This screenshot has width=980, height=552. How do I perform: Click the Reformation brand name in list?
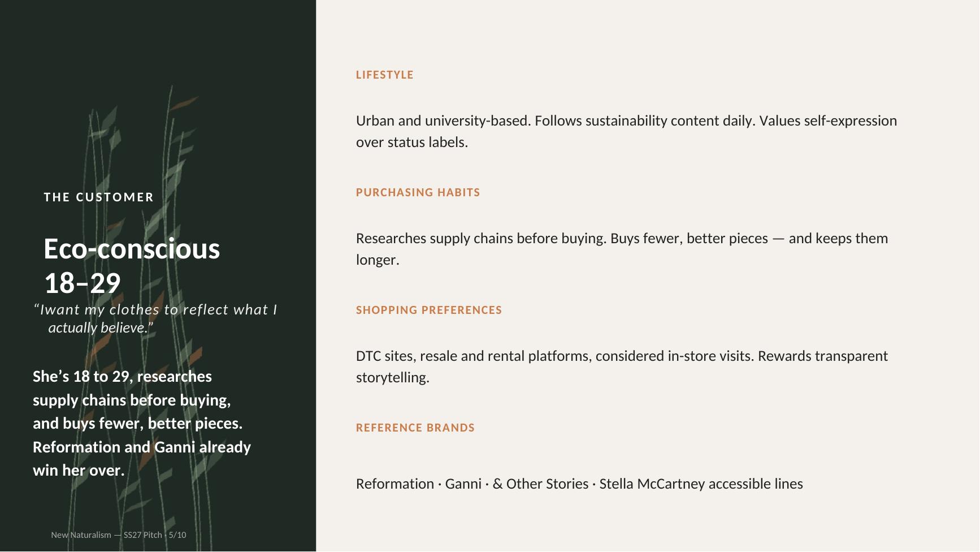[x=395, y=484]
